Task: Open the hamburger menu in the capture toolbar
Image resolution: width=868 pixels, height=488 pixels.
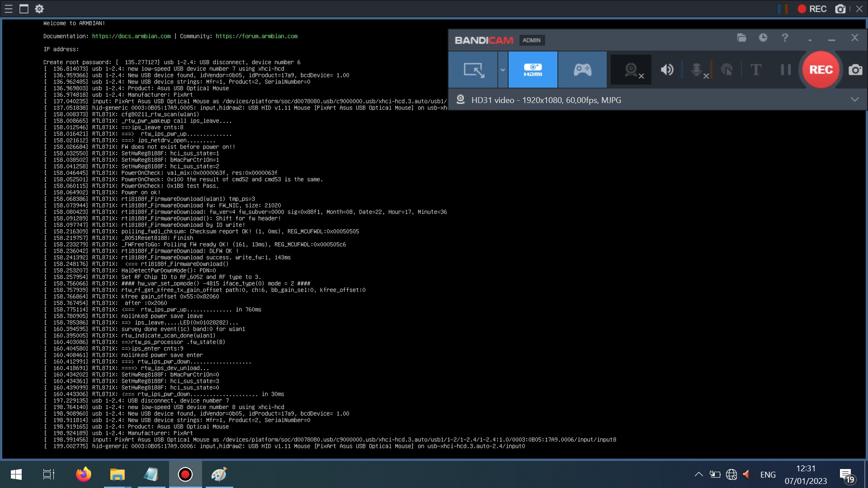Action: click(x=8, y=9)
